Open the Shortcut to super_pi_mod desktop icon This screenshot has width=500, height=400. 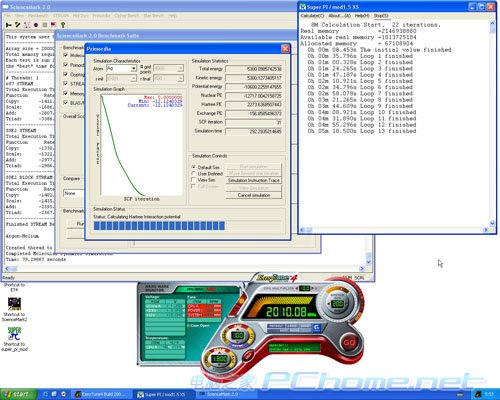[x=14, y=339]
